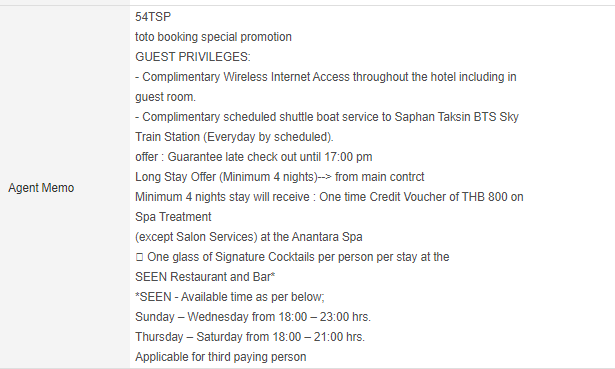Click the square bullet before One glass
This screenshot has height=369, width=615.
tap(139, 257)
